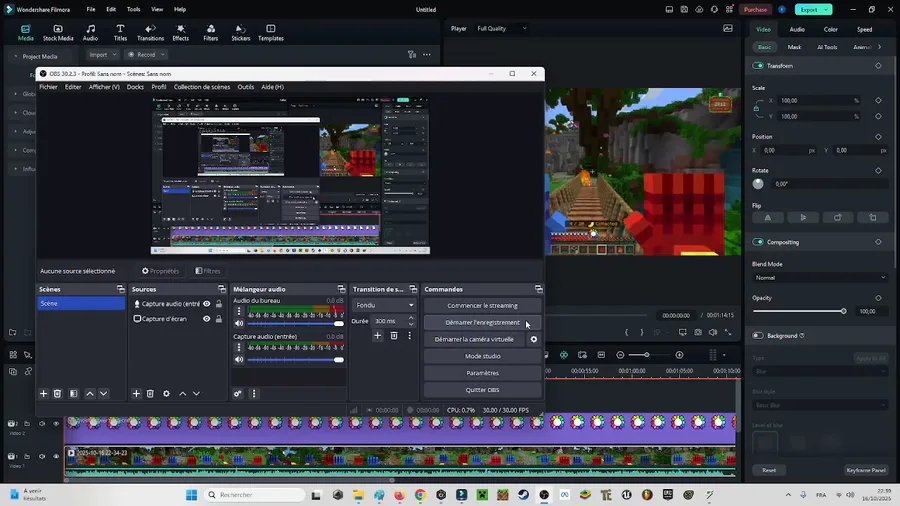Delete selected scene with trash icon in OBS
Screen dimensions: 900x506
point(57,394)
